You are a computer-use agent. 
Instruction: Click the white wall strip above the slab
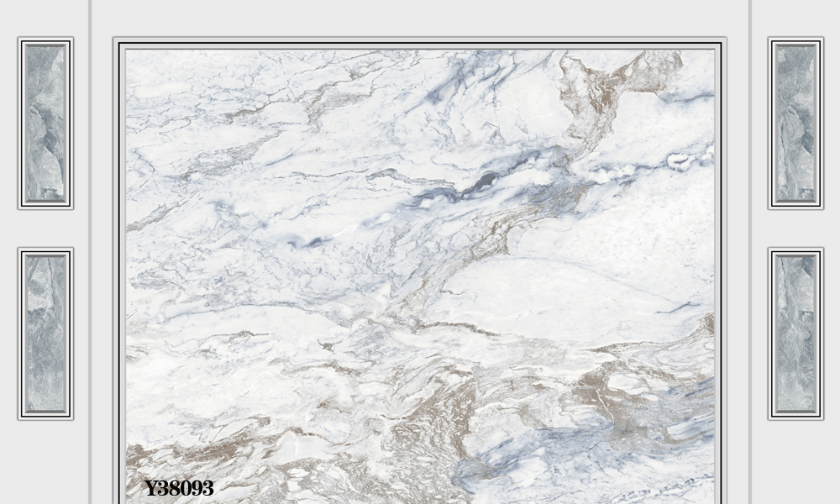tap(420, 18)
